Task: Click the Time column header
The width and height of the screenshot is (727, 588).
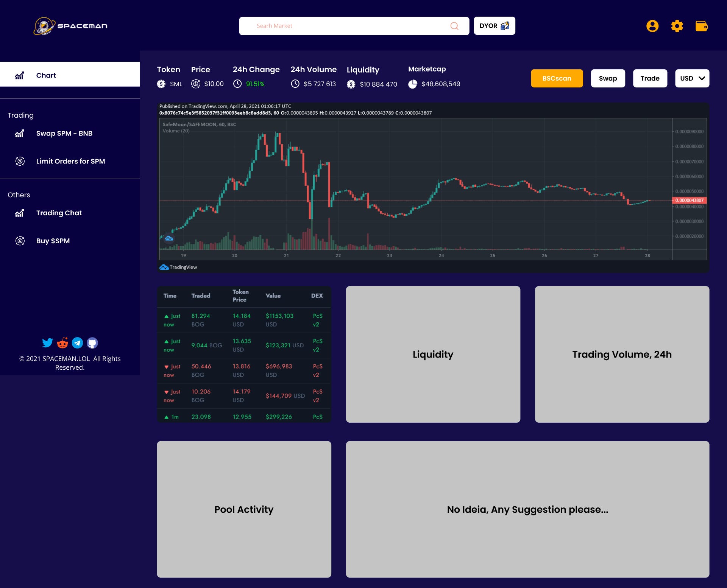Action: (x=170, y=296)
